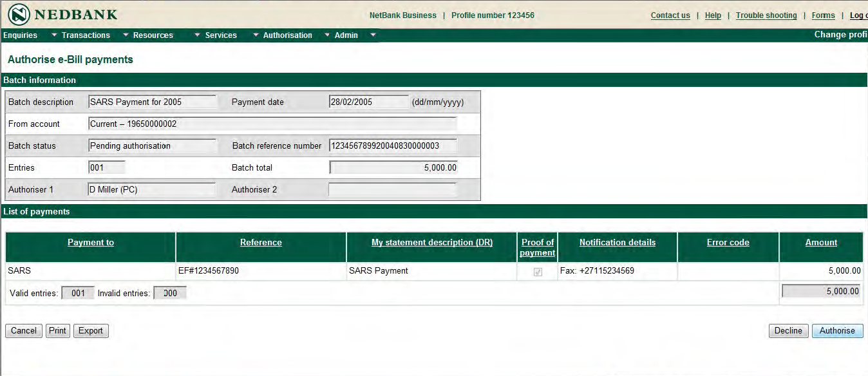Export the payment list

pyautogui.click(x=90, y=330)
